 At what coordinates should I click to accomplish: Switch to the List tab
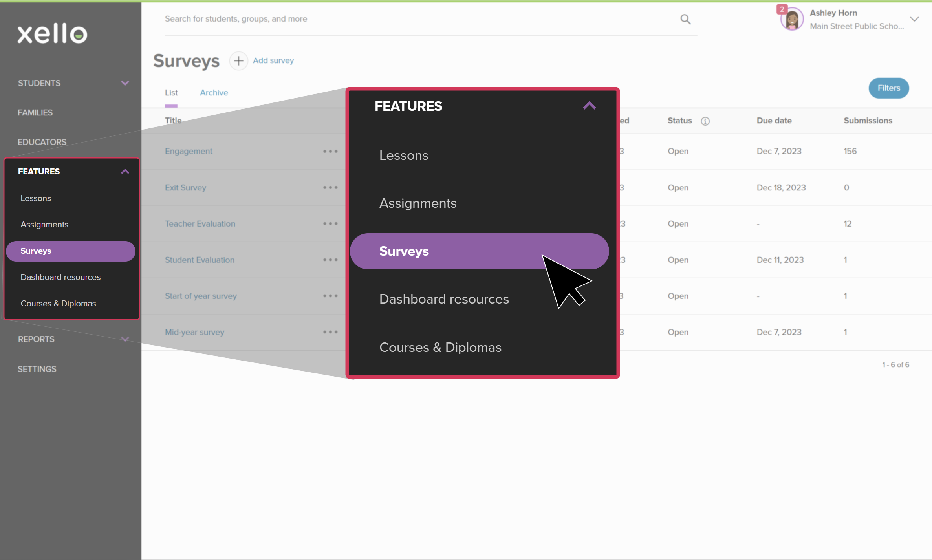tap(171, 93)
